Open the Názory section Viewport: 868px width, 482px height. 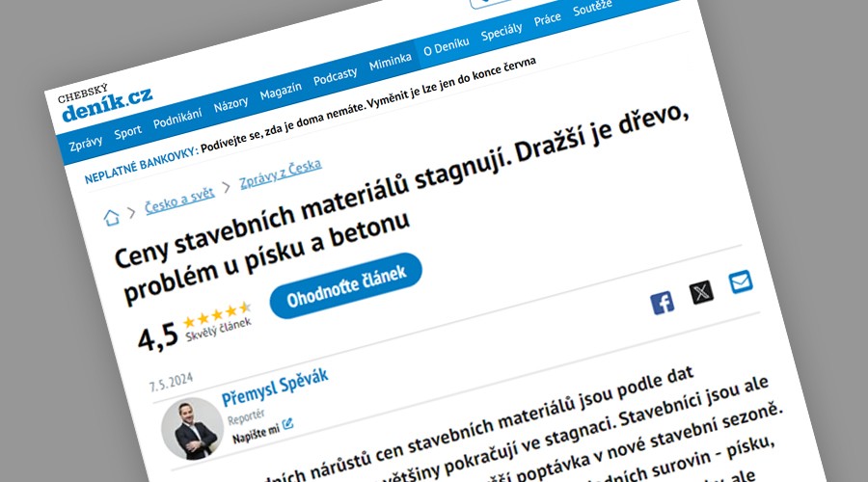[x=231, y=104]
